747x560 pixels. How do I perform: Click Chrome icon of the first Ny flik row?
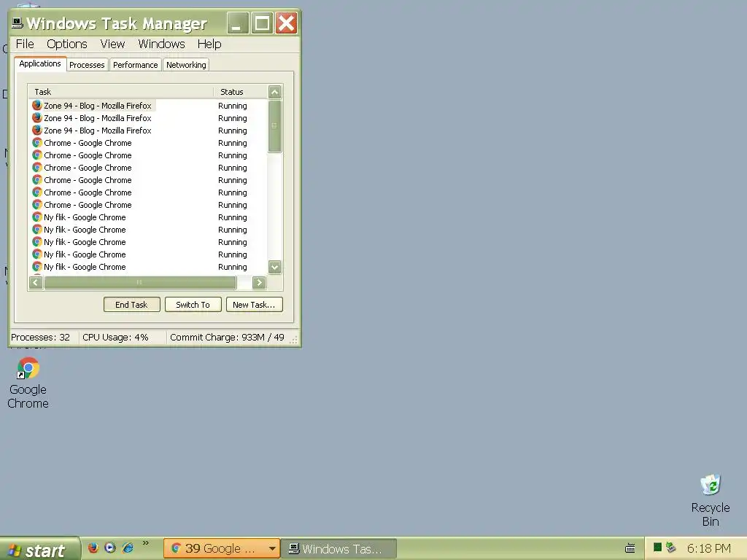pos(36,217)
